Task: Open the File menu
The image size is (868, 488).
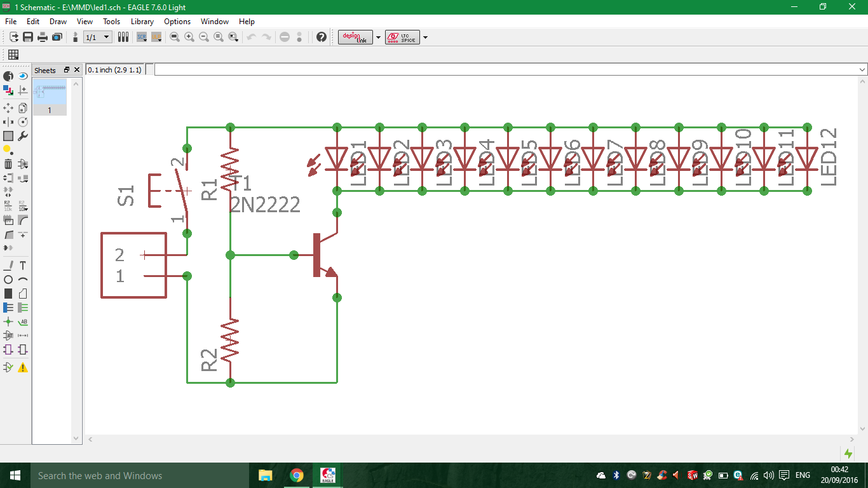Action: click(x=11, y=22)
